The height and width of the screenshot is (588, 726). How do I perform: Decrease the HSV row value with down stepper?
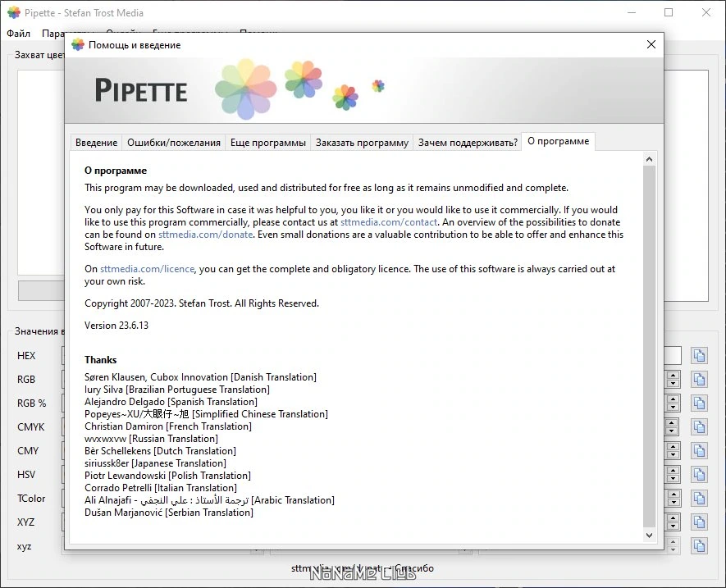[x=673, y=479]
